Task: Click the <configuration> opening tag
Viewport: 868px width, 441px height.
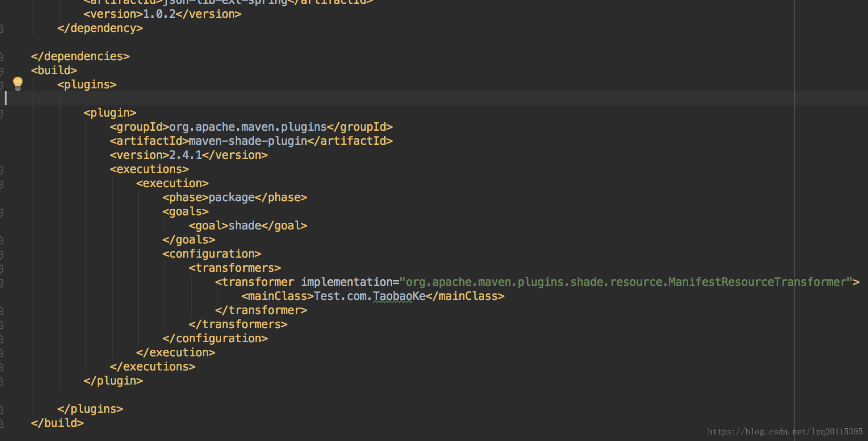Action: [212, 254]
